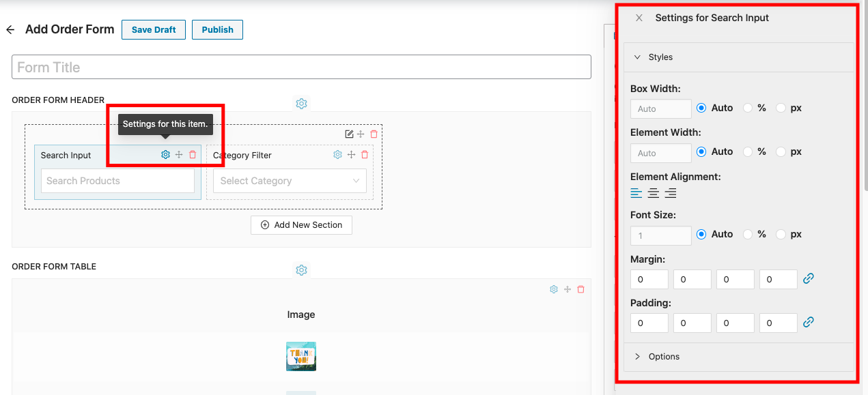Image resolution: width=868 pixels, height=395 pixels.
Task: Open the Select Category dropdown
Action: click(x=290, y=181)
